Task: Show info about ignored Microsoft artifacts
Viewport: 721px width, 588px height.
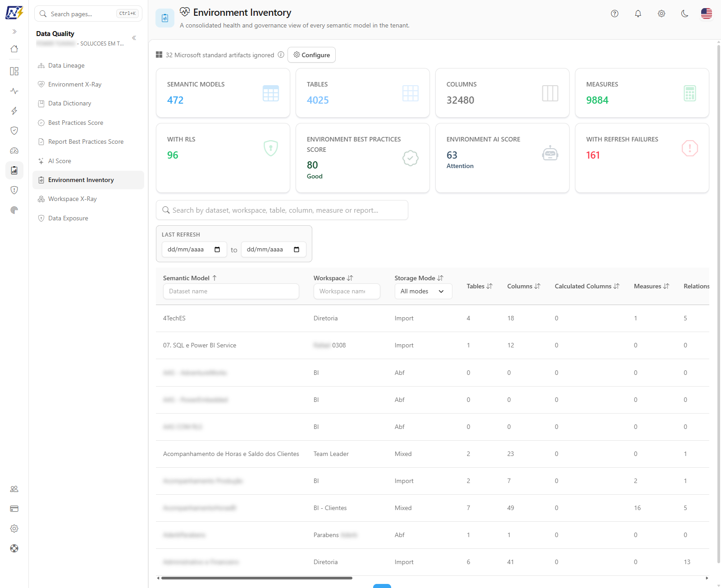Action: tap(281, 55)
